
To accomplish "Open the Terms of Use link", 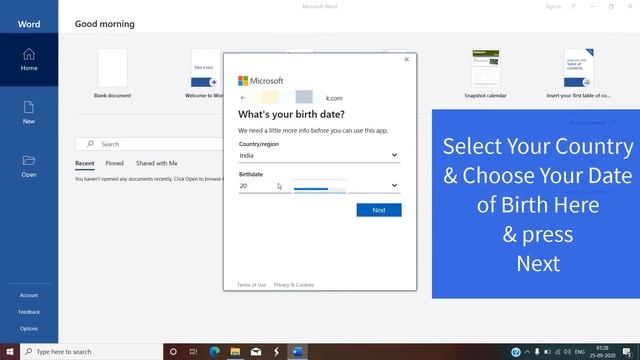I will [x=251, y=285].
